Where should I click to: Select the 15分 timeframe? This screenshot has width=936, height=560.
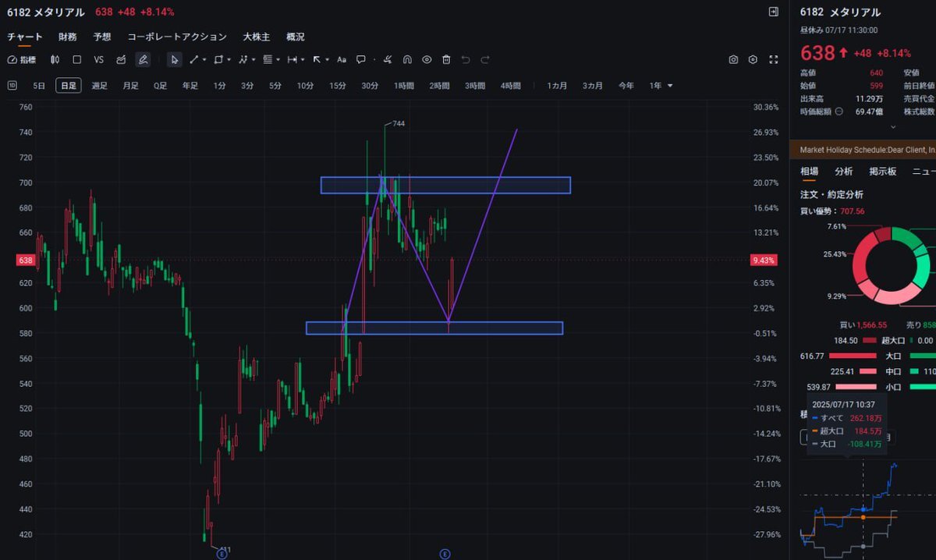(x=338, y=85)
